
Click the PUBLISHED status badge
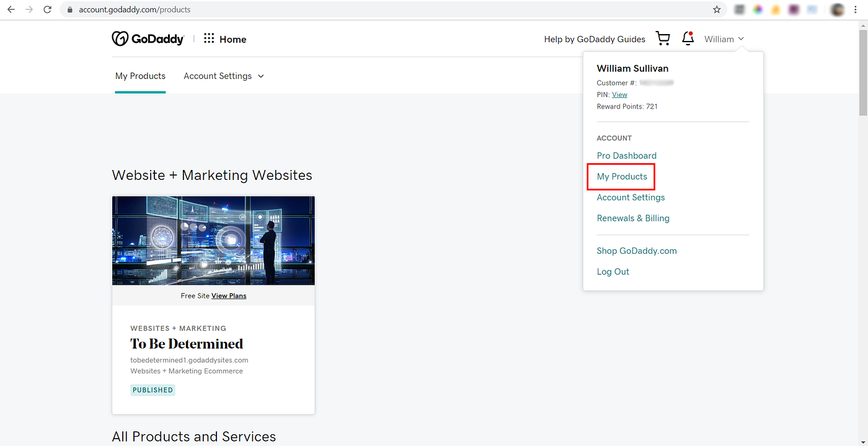(x=153, y=390)
